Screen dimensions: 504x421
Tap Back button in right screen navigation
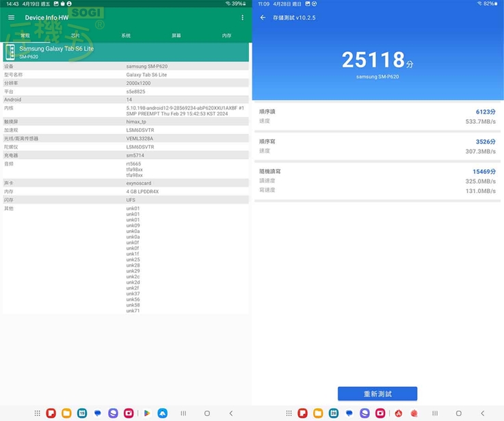(483, 413)
